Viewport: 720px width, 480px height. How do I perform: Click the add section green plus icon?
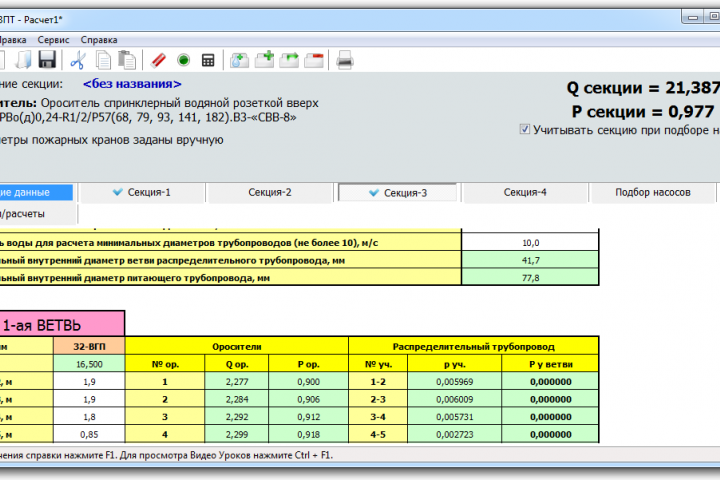tap(265, 60)
